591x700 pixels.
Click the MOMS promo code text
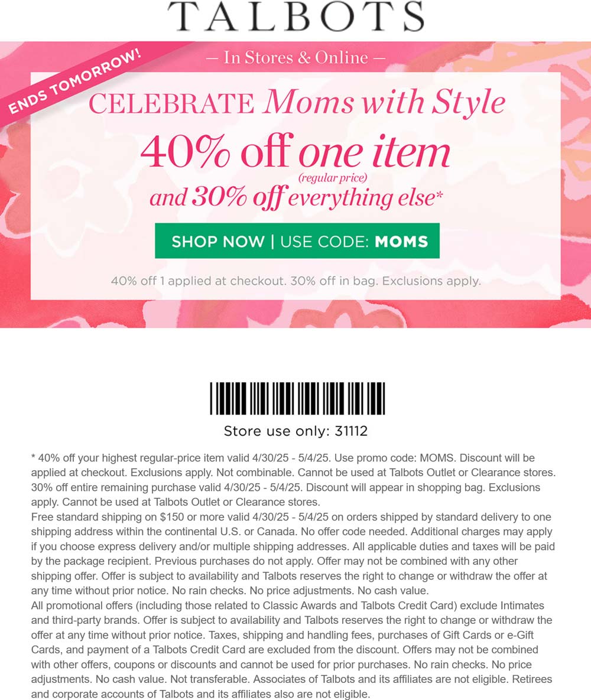(x=401, y=242)
